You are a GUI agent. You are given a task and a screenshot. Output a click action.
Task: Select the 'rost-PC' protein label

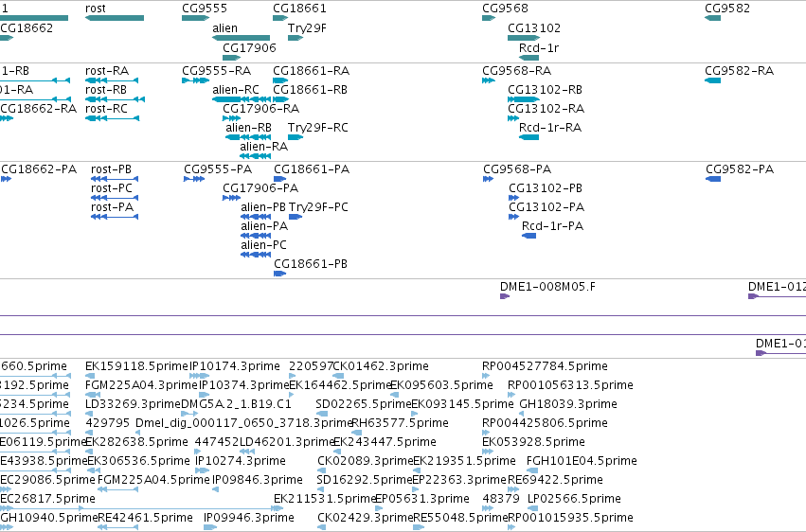click(x=112, y=188)
